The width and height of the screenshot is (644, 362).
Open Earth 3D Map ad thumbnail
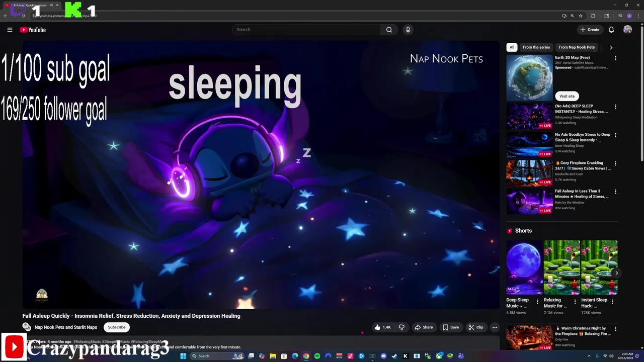point(529,78)
